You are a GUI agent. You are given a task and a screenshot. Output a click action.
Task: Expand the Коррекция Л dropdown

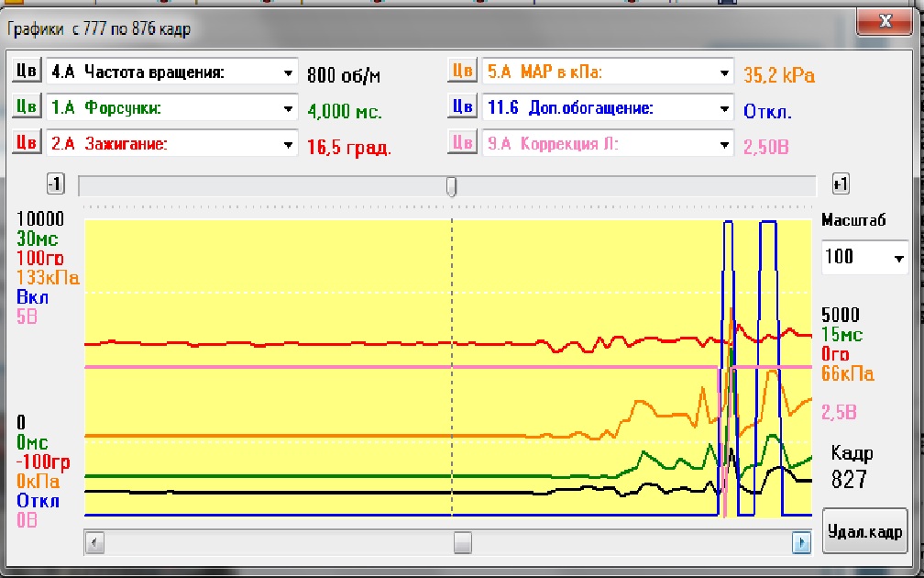[x=725, y=144]
